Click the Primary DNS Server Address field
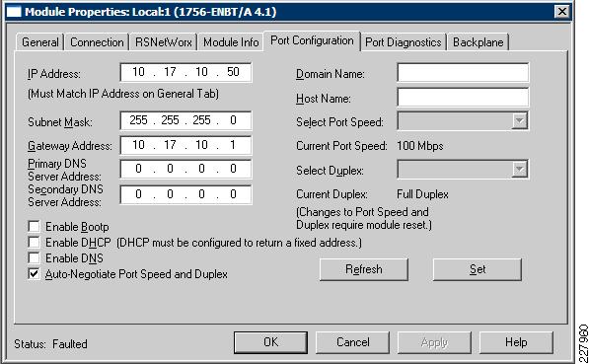This screenshot has height=364, width=589. pyautogui.click(x=185, y=169)
